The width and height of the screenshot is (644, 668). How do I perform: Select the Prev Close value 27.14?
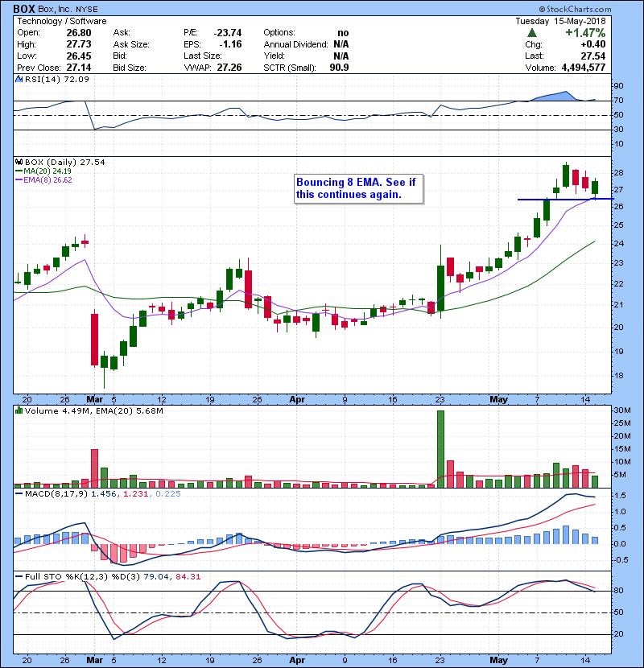79,68
